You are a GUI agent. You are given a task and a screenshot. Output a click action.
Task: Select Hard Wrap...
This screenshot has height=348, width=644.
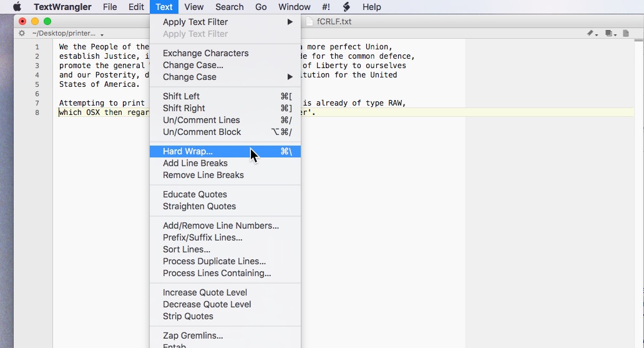225,151
